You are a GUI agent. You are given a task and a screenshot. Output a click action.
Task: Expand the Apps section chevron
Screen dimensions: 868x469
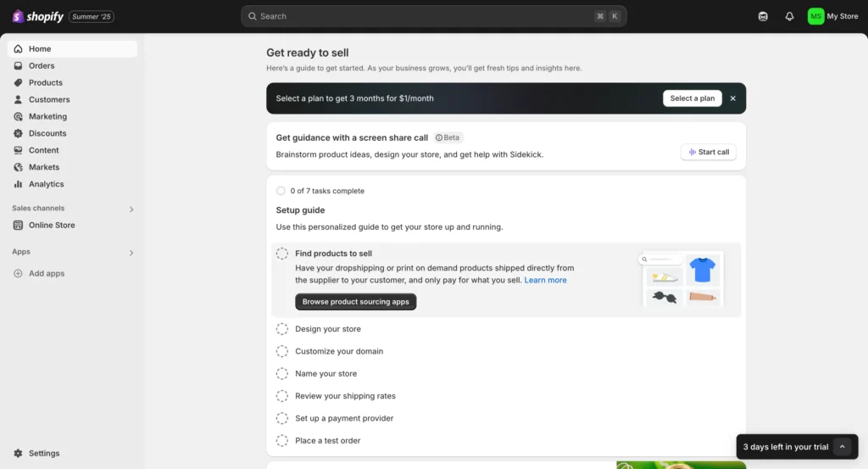click(x=131, y=253)
